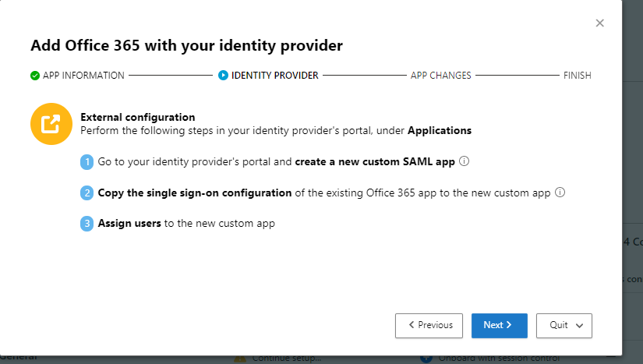Go to the APP INFORMATION step
Screen dimensions: 643x364
83,76
